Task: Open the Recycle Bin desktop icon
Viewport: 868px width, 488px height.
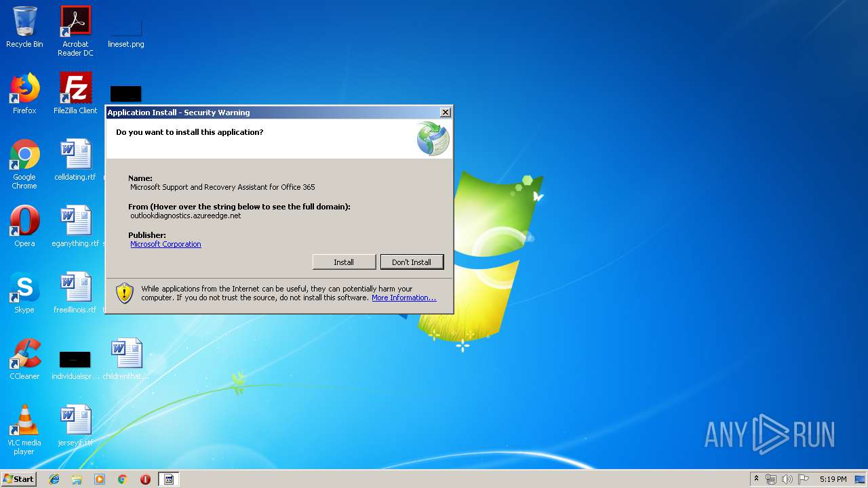Action: click(24, 27)
